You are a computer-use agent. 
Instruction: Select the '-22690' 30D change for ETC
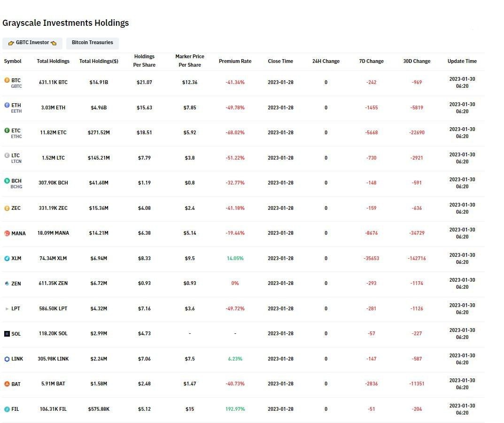click(x=417, y=132)
